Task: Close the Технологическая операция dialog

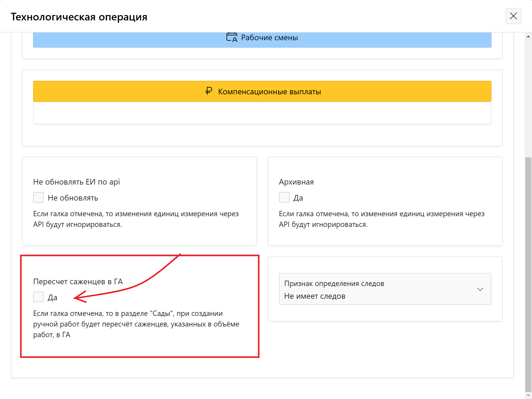Action: (x=513, y=16)
